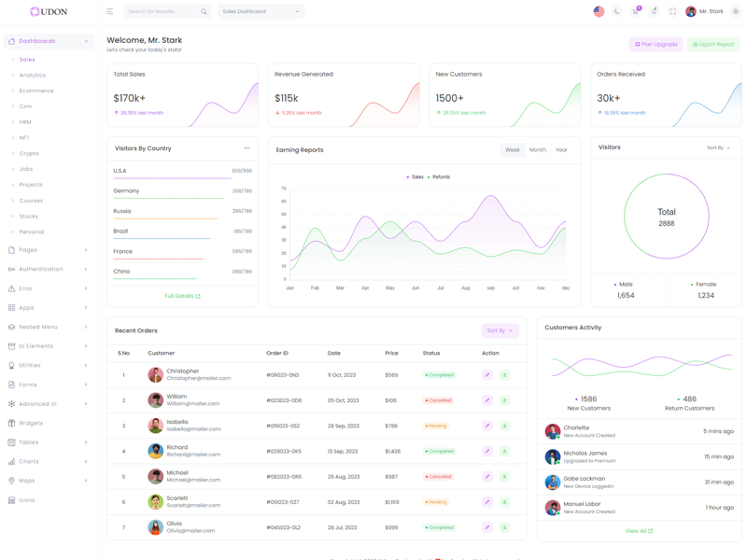The width and height of the screenshot is (747, 560).
Task: Open the notifications bell icon
Action: click(654, 11)
